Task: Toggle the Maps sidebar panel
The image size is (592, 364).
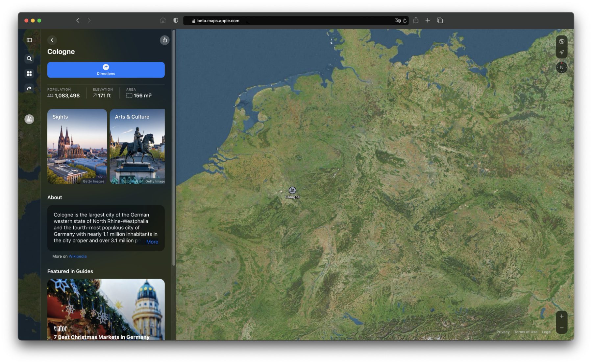Action: tap(29, 40)
